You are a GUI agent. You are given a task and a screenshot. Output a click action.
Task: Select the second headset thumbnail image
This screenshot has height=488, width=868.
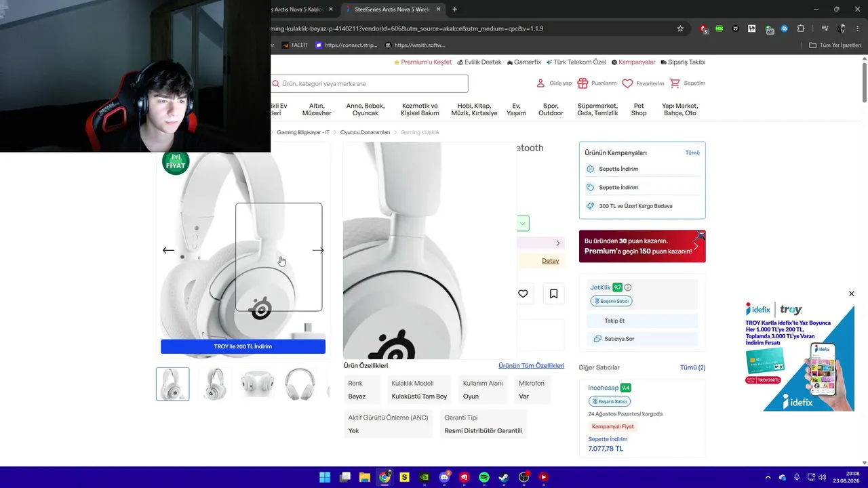point(215,384)
